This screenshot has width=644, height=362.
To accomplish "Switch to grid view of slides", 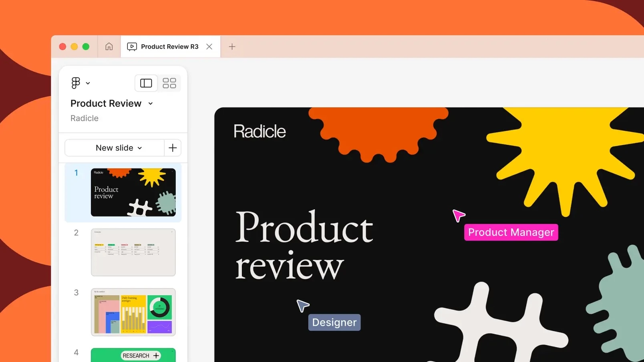I will point(169,83).
